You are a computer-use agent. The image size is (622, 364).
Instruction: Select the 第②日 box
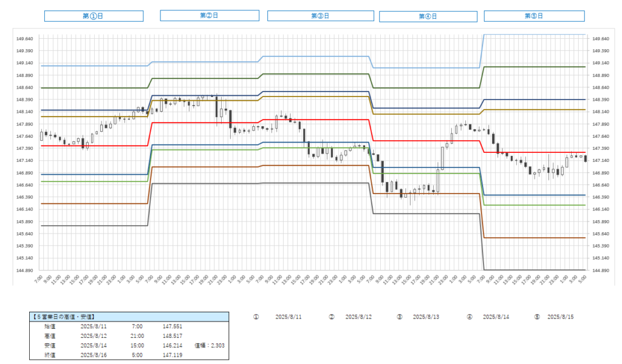(210, 15)
